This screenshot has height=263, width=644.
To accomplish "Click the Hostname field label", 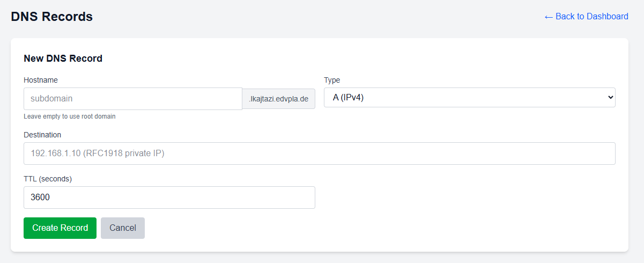I will point(41,80).
